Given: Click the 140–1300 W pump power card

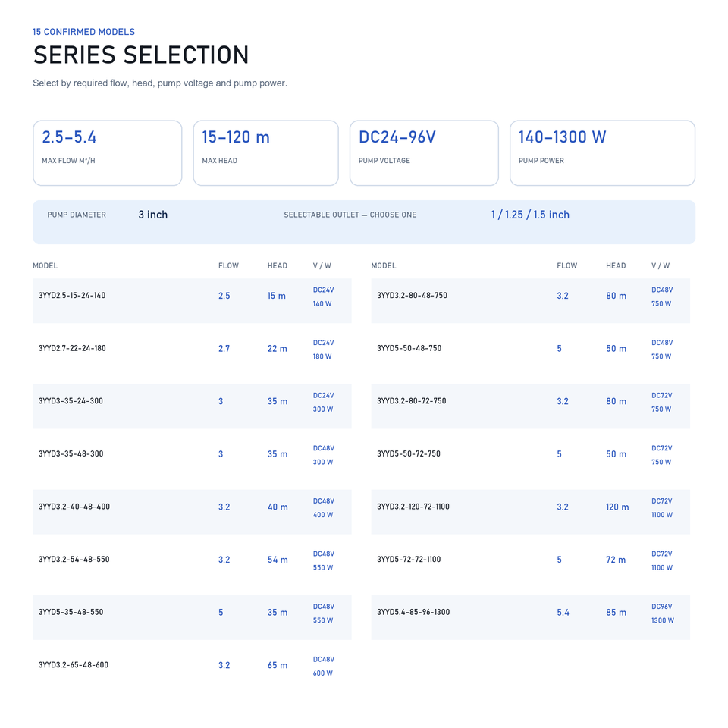Looking at the screenshot, I should coord(602,153).
